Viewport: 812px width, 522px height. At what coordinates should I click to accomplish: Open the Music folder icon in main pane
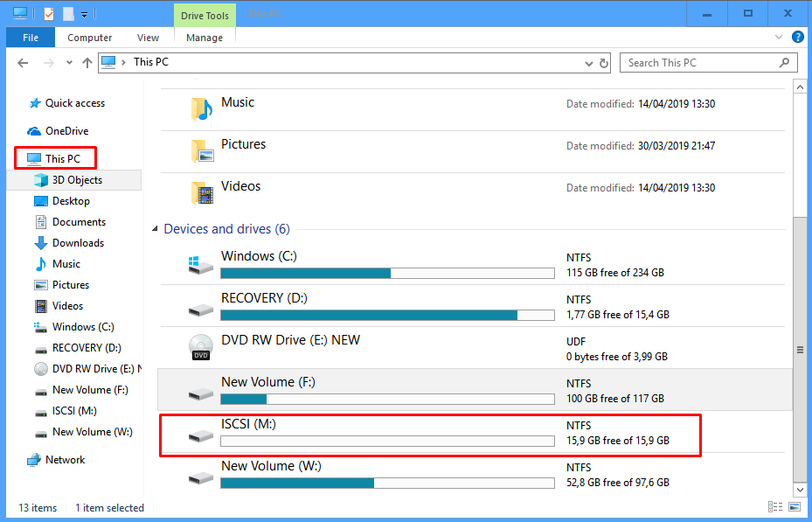[x=201, y=109]
